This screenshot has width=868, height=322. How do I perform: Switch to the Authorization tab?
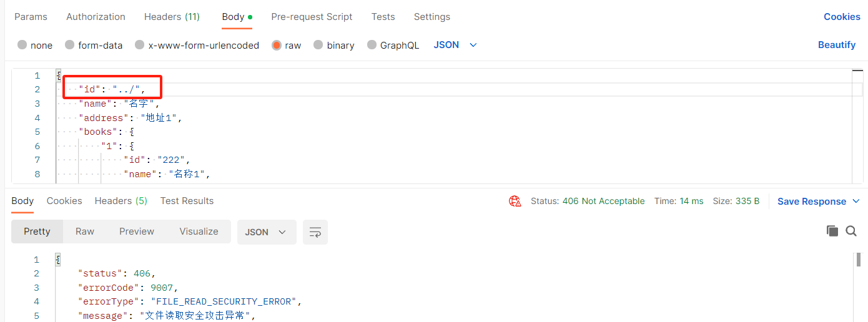pos(96,17)
